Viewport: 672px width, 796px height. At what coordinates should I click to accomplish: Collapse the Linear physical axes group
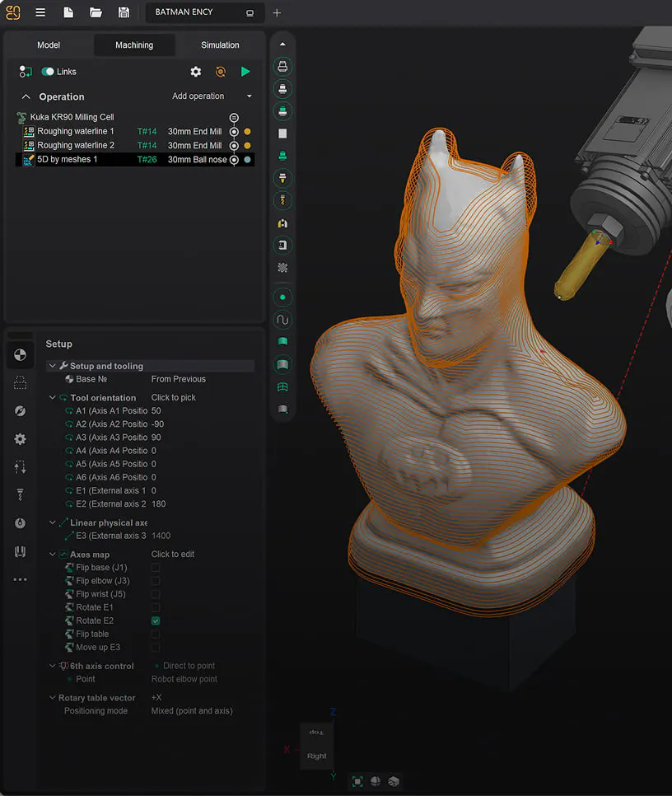coord(52,522)
